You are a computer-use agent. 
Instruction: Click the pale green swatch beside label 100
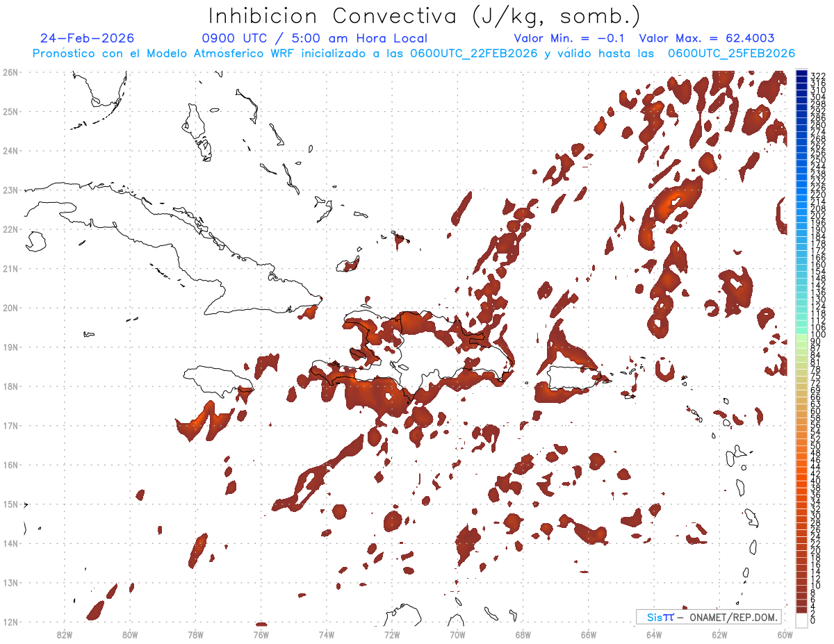(x=801, y=337)
